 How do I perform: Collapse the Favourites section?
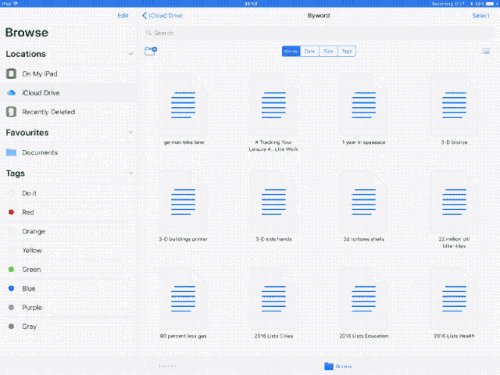[x=131, y=132]
